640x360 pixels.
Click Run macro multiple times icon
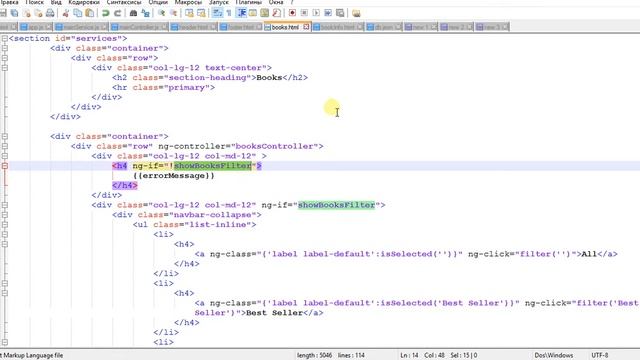(328, 13)
